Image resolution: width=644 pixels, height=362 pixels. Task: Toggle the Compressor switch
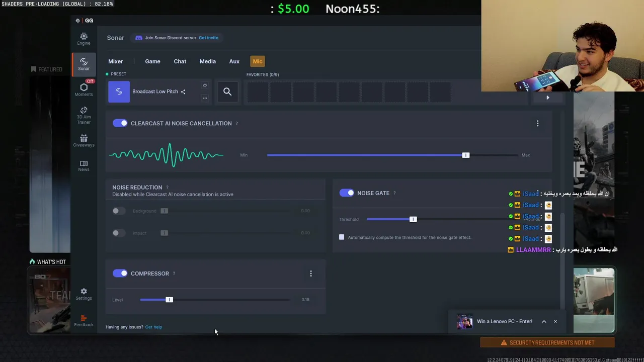point(120,273)
